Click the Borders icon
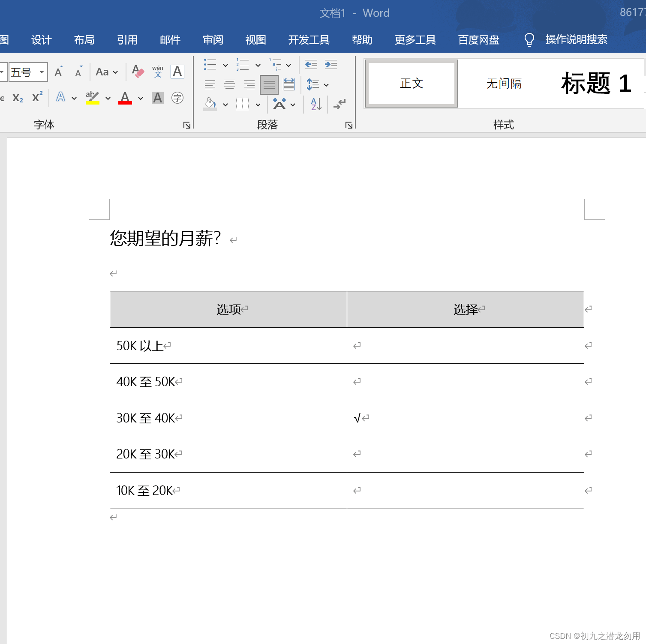 point(243,104)
